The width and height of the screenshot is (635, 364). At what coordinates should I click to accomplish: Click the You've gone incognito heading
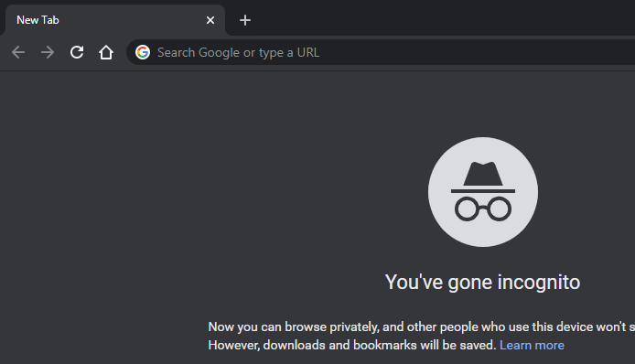(x=483, y=283)
